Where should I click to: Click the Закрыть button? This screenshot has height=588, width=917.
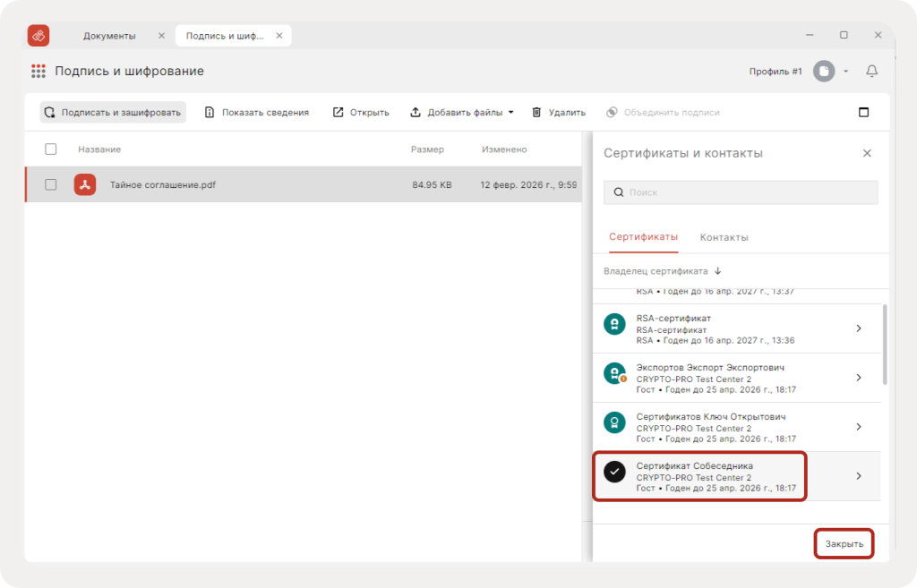[x=844, y=543]
